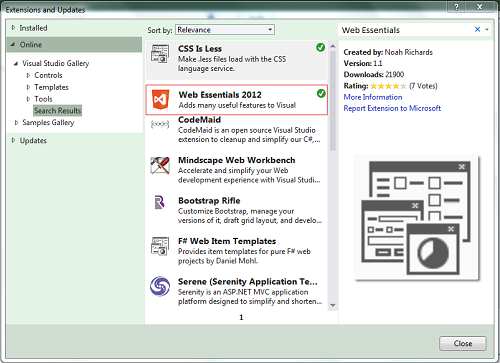Click the green checkmark on Web Essentials 2012
This screenshot has width=500, height=363.
coord(321,94)
